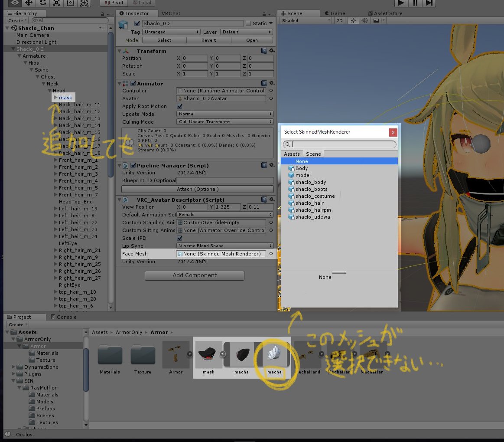Collapse the Transform component
This screenshot has width=504, height=442.
point(120,51)
